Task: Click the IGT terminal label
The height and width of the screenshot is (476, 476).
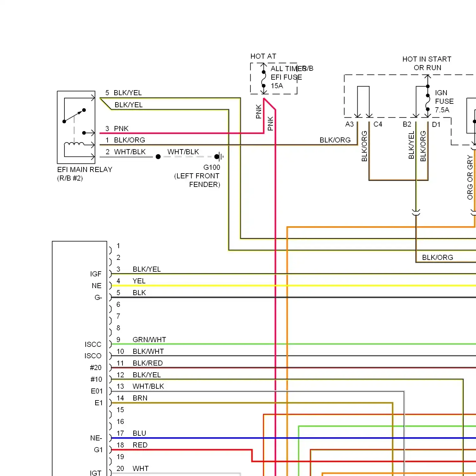Action: click(96, 473)
